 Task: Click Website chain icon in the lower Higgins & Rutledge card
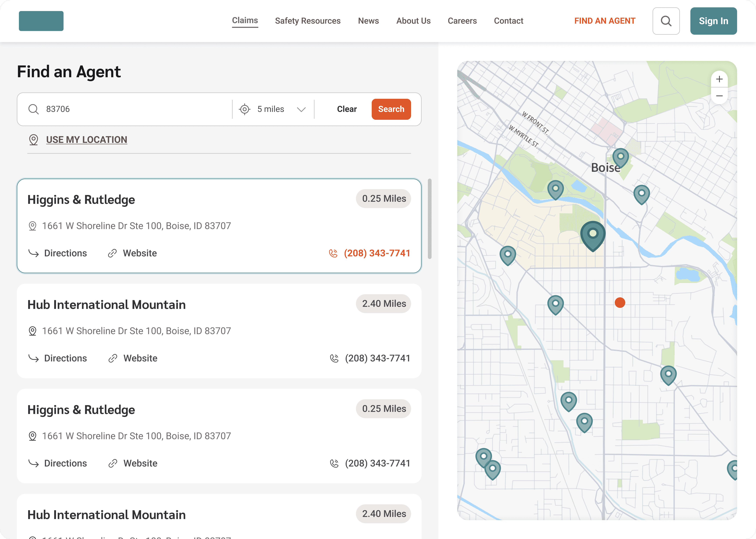tap(113, 463)
